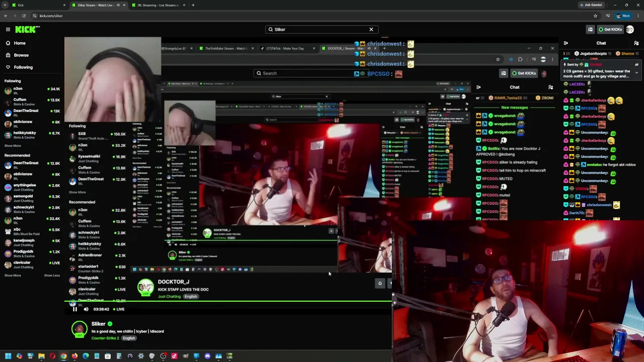Go to Home in the sidebar
This screenshot has height=362, width=644.
click(x=20, y=43)
